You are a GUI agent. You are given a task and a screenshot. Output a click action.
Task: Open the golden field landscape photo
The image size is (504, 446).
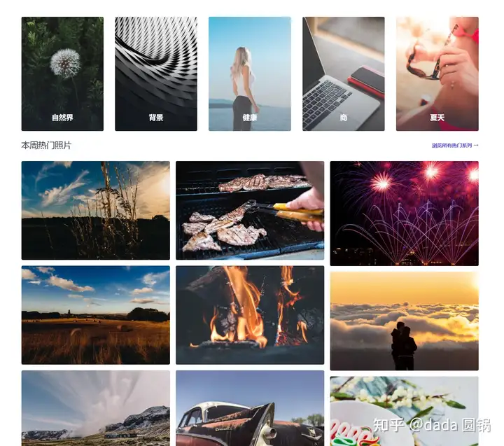(x=95, y=315)
